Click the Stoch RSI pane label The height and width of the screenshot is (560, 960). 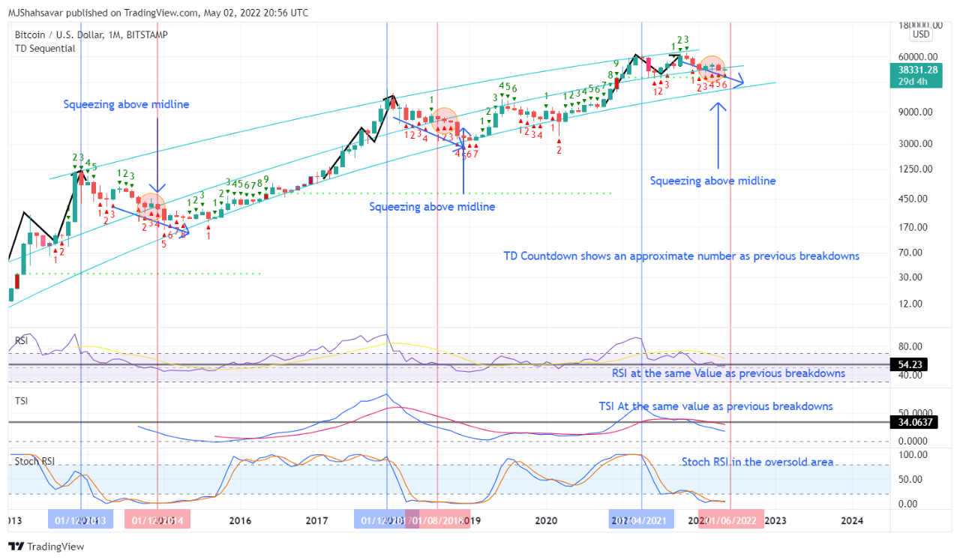33,462
